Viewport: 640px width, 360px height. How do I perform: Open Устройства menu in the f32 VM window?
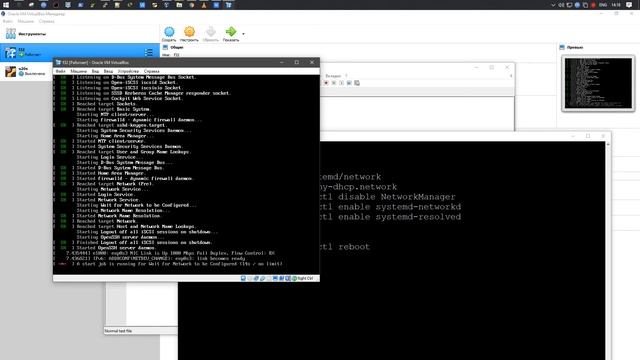128,71
